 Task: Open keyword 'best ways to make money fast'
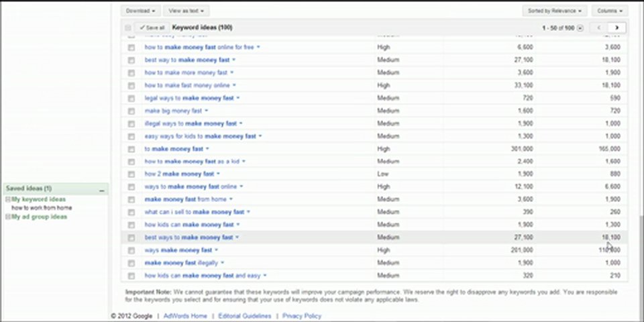[189, 237]
